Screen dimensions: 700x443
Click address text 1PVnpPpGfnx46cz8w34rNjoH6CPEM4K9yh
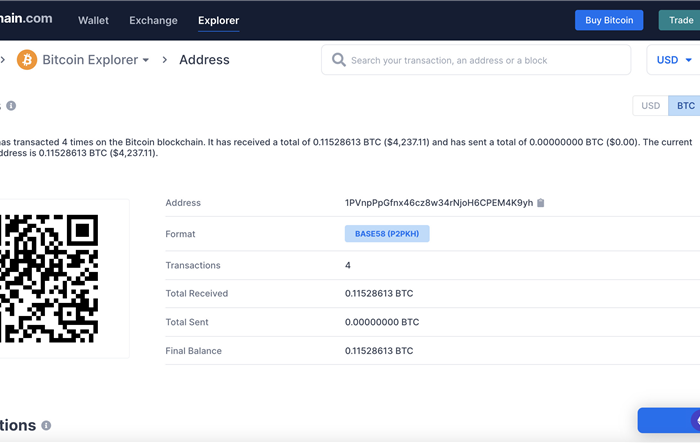(x=439, y=203)
